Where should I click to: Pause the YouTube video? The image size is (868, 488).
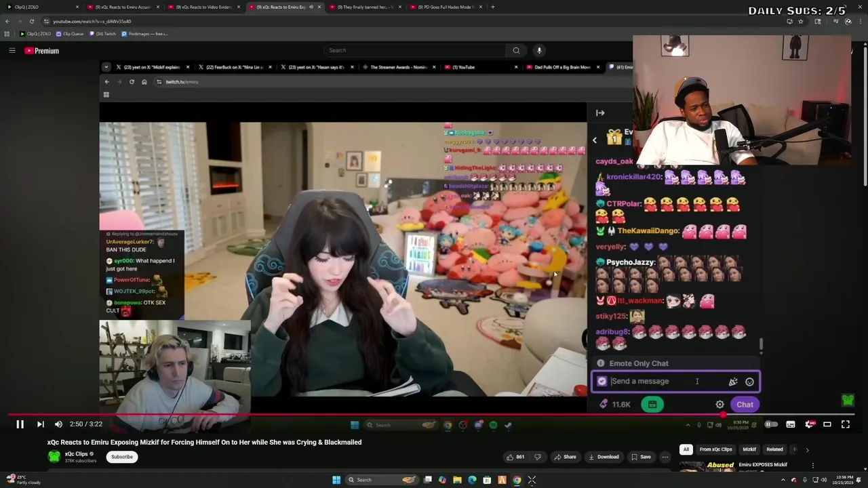[x=20, y=424]
